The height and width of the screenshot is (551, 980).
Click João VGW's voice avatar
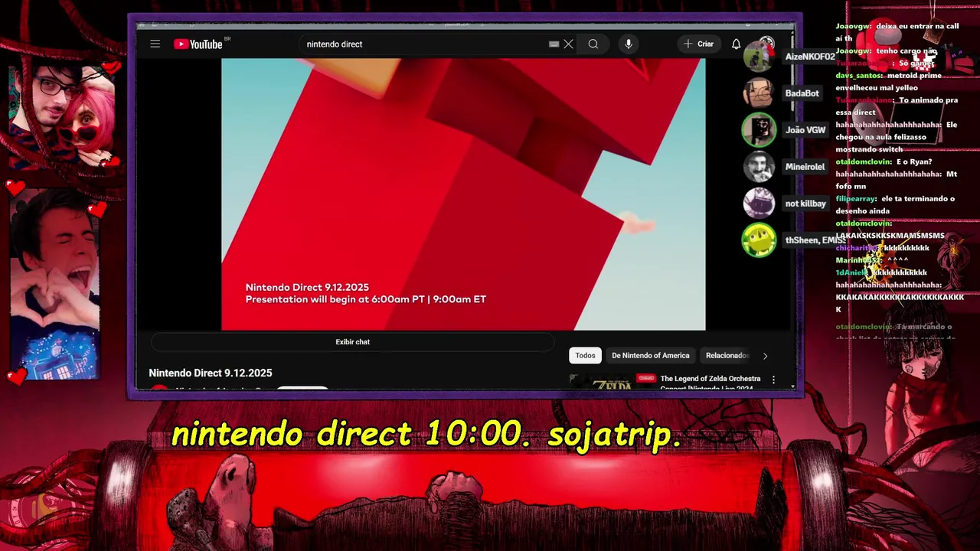(759, 130)
